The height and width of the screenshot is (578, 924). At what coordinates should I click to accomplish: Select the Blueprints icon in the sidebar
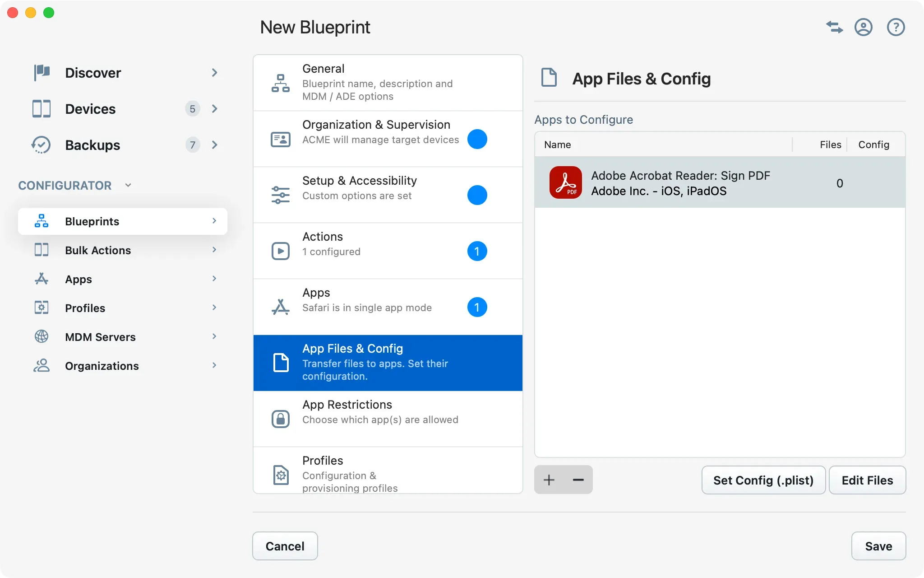41,221
